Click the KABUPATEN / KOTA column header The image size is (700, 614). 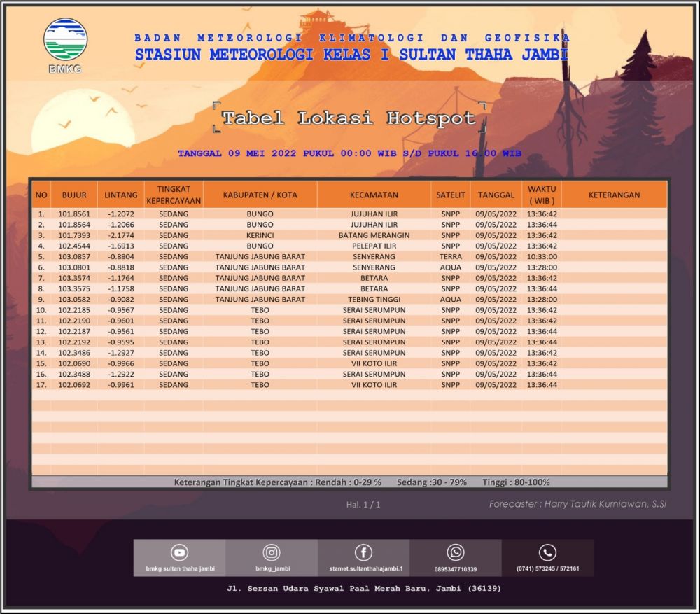tap(260, 195)
